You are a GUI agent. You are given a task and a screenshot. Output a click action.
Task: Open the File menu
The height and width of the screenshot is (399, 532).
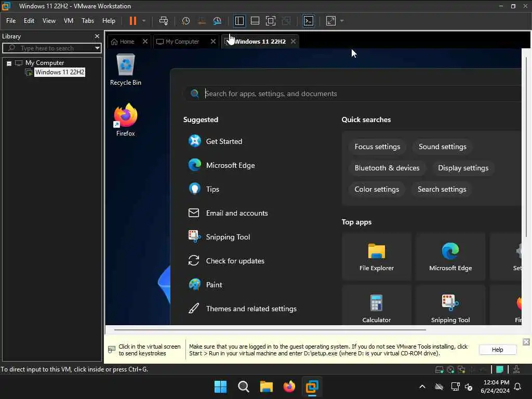11,21
